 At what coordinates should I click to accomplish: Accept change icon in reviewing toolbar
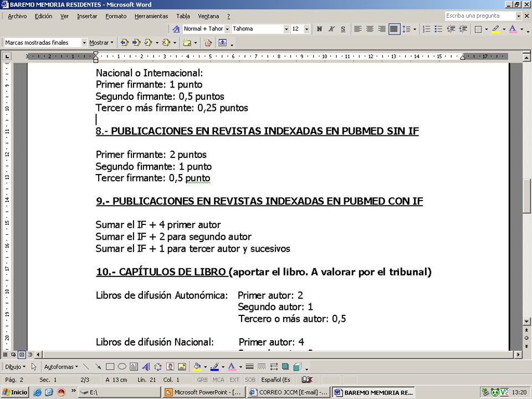(149, 43)
